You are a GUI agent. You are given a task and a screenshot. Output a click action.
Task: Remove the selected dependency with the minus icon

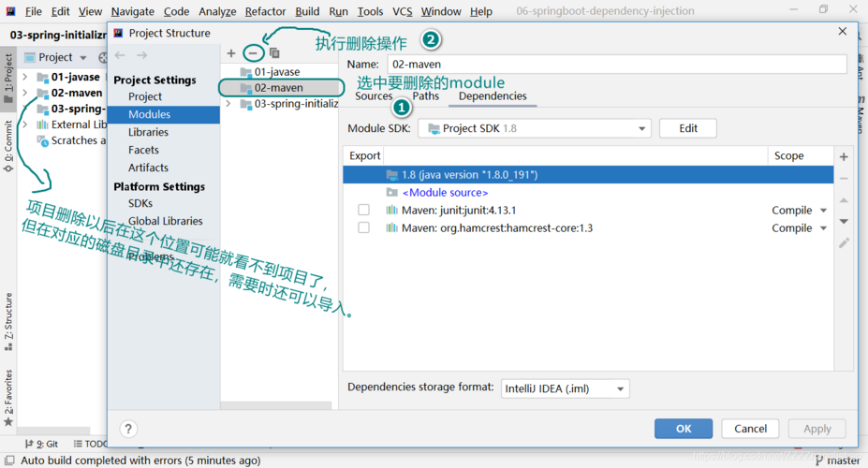coord(844,179)
